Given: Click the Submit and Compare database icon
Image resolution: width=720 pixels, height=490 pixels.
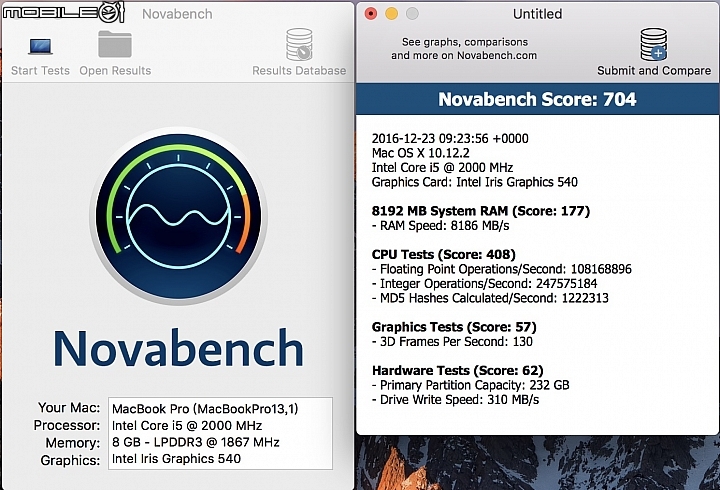Looking at the screenshot, I should point(654,45).
